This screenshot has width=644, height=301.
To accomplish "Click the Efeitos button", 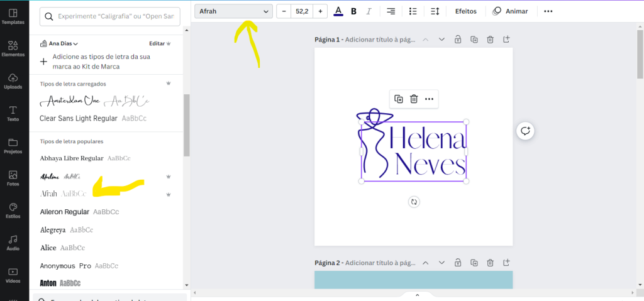I will (x=465, y=11).
